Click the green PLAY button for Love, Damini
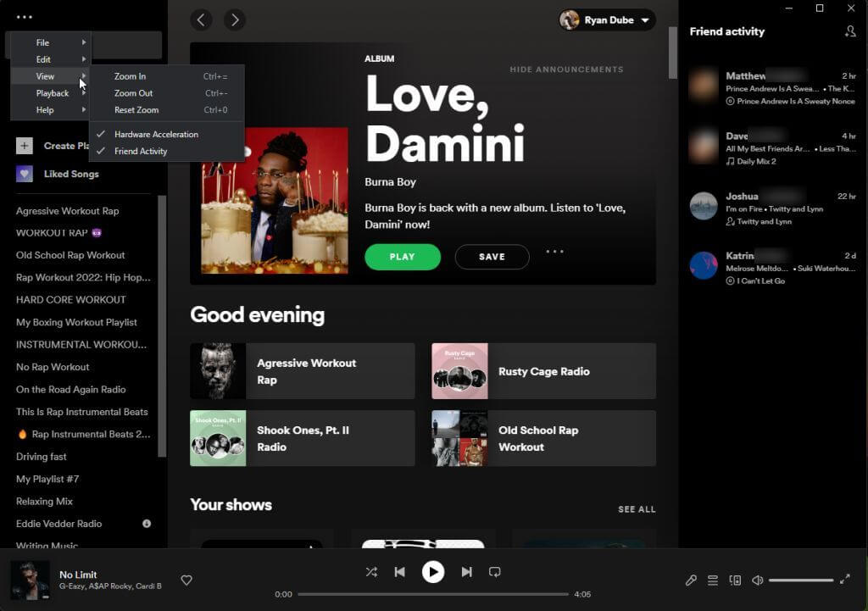 403,257
